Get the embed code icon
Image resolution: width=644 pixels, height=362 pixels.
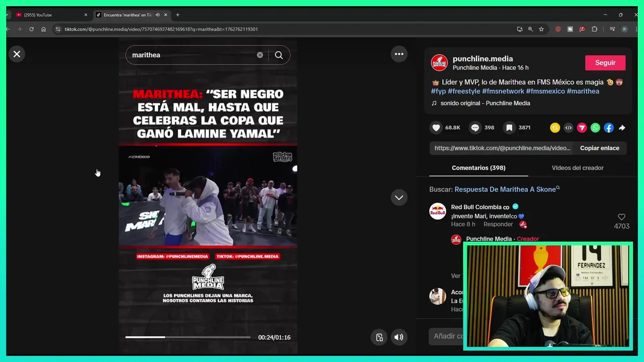tap(569, 128)
